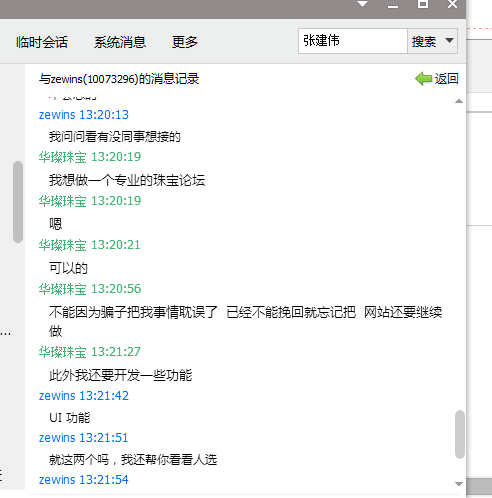Open the title bar dropdown menu triangle
Viewport: 492px width, 498px height.
tap(362, 4)
